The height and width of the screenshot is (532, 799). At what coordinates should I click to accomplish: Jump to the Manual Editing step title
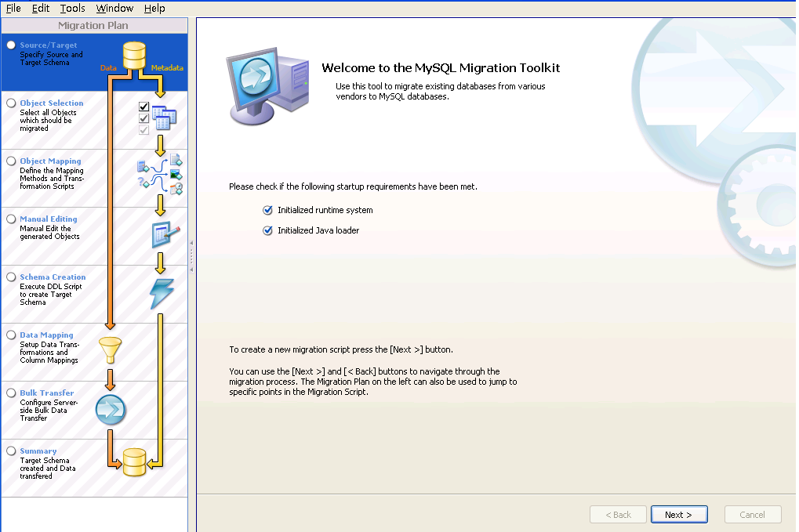click(49, 219)
